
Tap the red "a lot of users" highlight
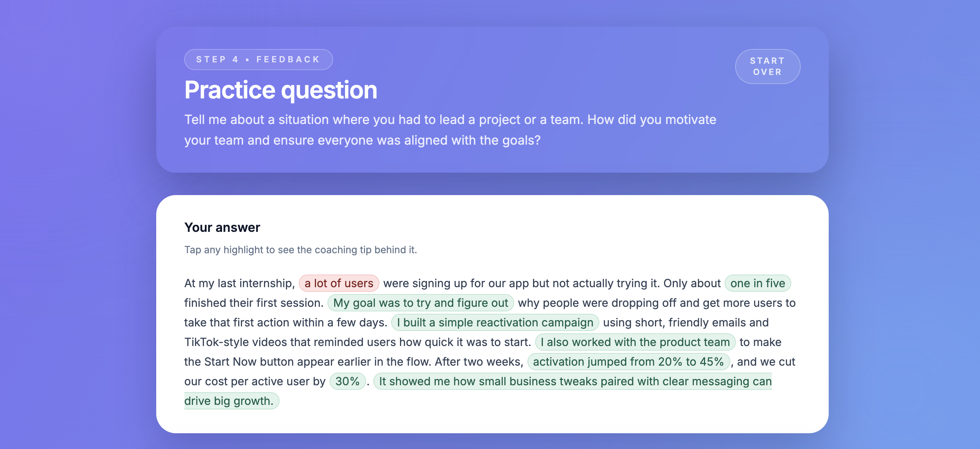[x=339, y=283]
